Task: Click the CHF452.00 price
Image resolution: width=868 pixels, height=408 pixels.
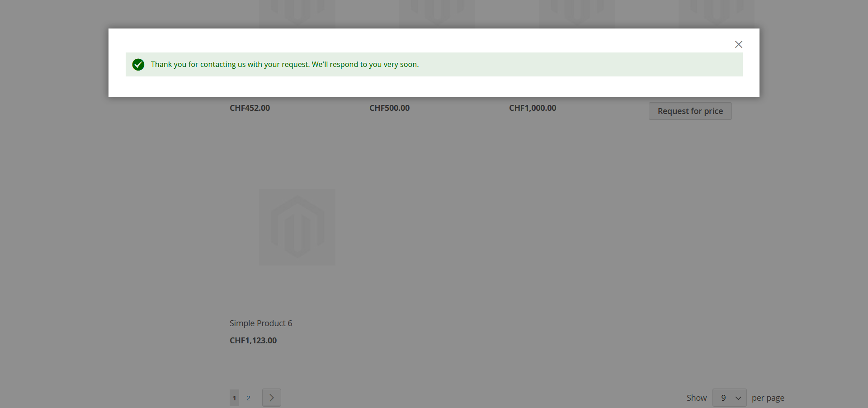Action: [x=250, y=108]
